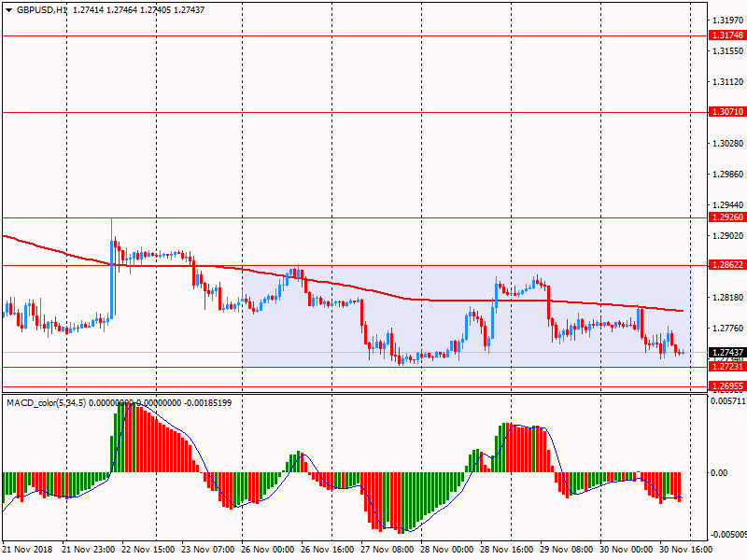Viewport: 747px width, 560px height.
Task: Click the 26 Nov 00:00 time label
Action: coord(267,549)
